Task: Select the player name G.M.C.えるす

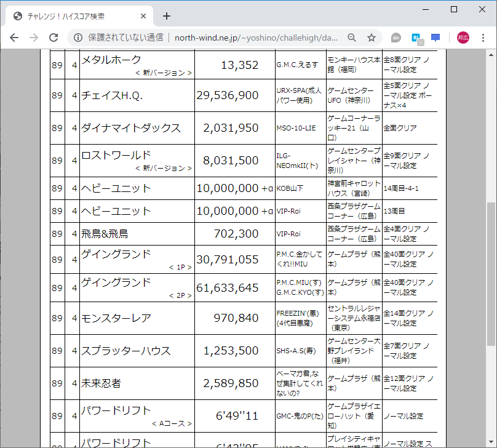Action: tap(297, 65)
